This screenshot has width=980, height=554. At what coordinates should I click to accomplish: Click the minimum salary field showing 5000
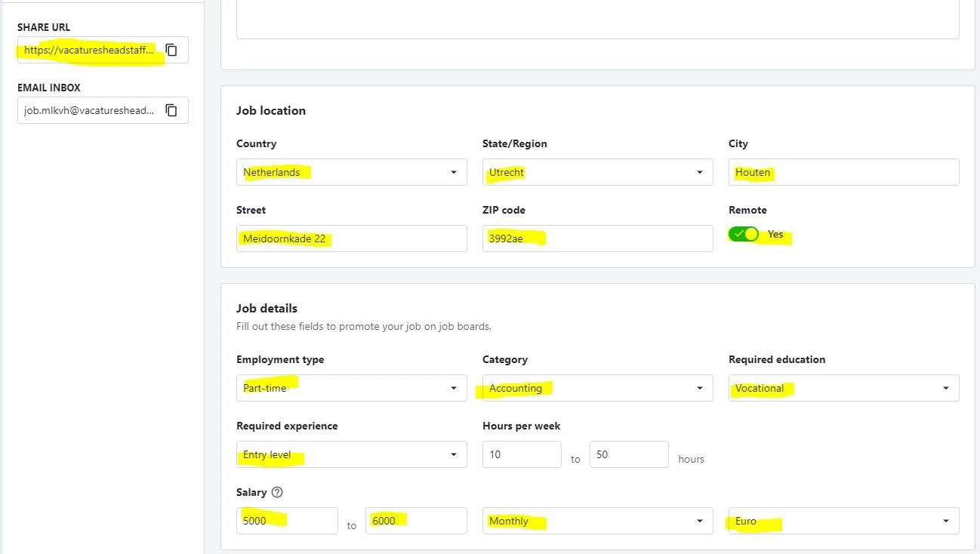point(287,521)
